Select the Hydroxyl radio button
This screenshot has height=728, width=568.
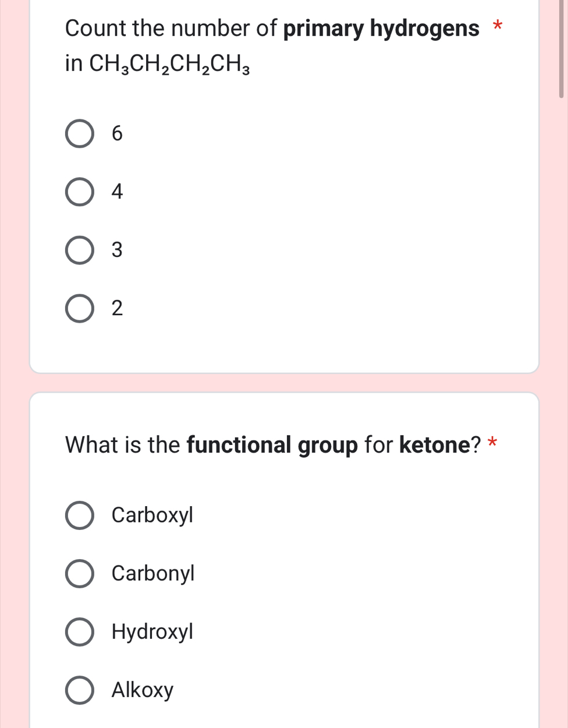[79, 632]
